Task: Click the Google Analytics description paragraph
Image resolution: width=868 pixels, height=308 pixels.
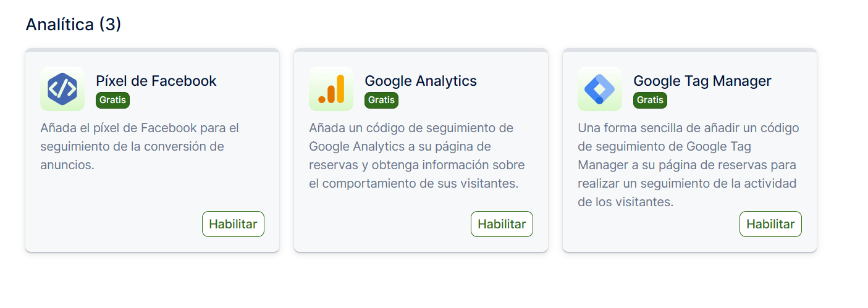Action: (416, 156)
